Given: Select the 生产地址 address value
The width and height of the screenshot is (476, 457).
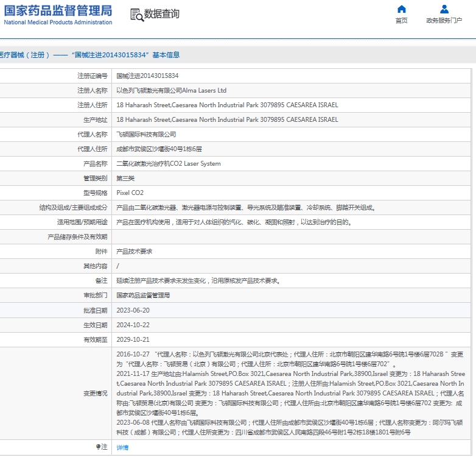Looking at the screenshot, I should [x=227, y=119].
